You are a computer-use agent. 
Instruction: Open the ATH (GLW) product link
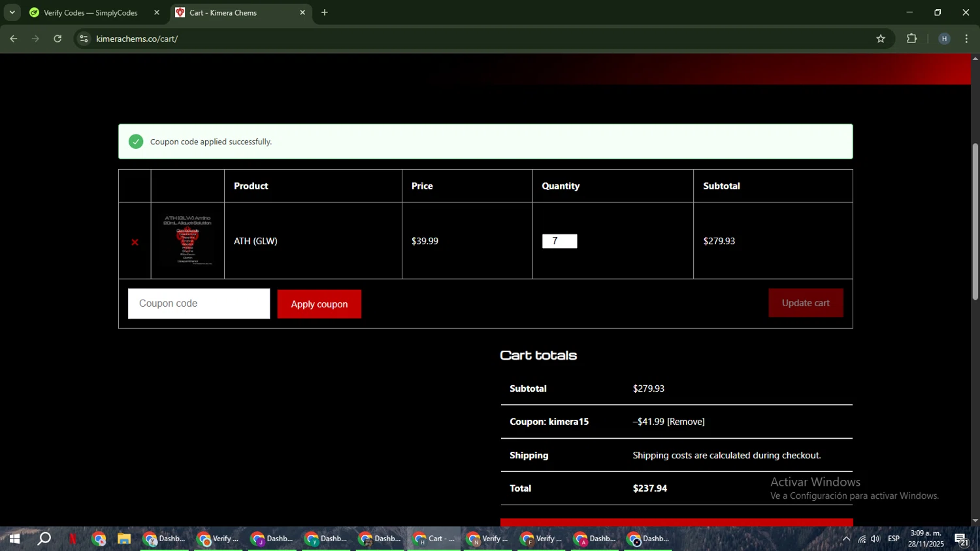click(255, 241)
